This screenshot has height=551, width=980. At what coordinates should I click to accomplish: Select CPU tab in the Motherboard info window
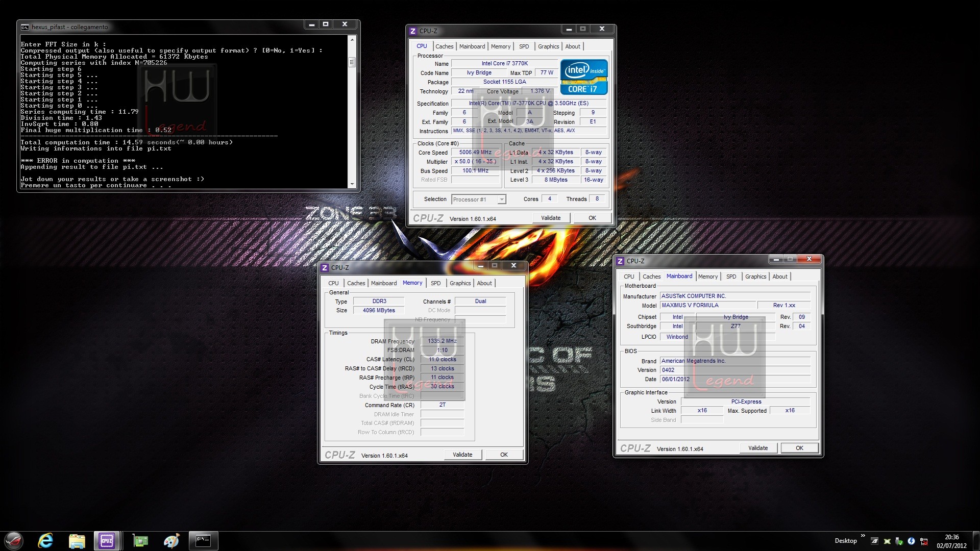[x=629, y=277]
